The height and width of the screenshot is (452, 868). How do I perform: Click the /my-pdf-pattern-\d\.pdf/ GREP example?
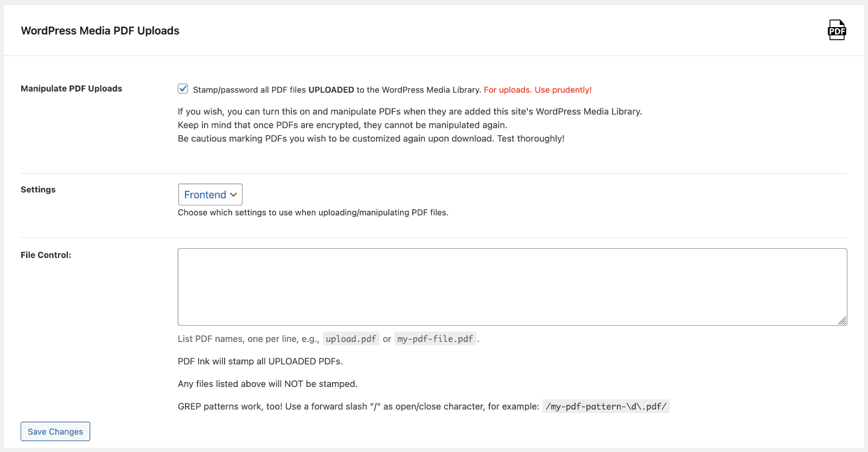click(606, 406)
